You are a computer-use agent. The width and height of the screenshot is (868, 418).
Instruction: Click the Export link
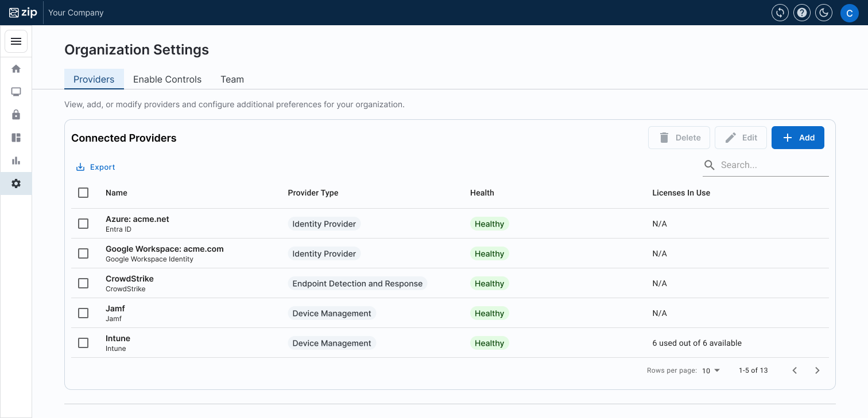pyautogui.click(x=96, y=167)
